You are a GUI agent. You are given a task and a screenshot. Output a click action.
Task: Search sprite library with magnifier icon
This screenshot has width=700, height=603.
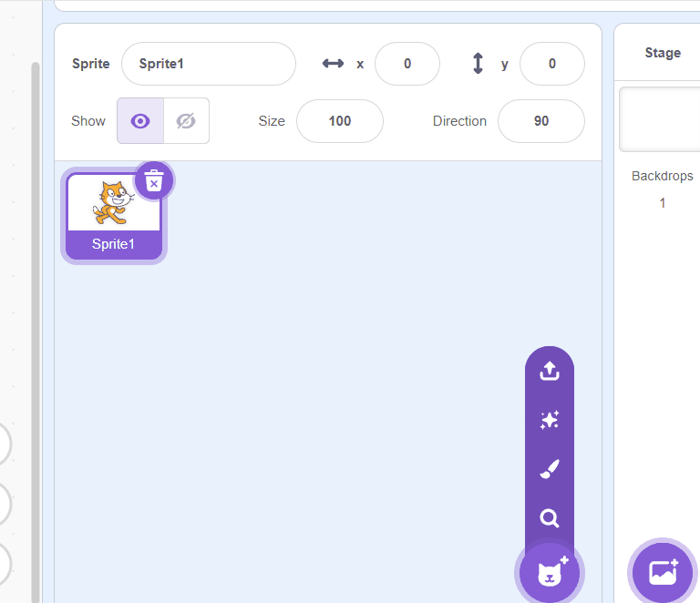coord(550,518)
